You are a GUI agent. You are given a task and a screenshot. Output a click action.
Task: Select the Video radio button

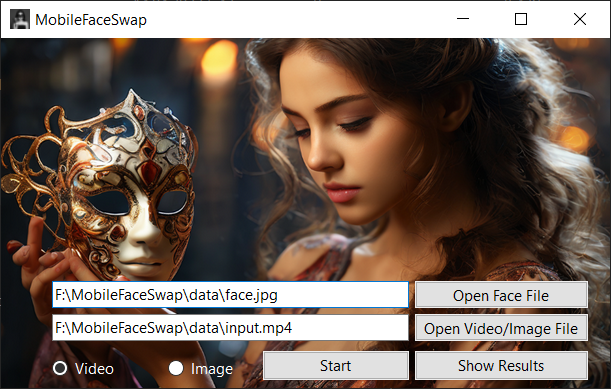coord(60,368)
